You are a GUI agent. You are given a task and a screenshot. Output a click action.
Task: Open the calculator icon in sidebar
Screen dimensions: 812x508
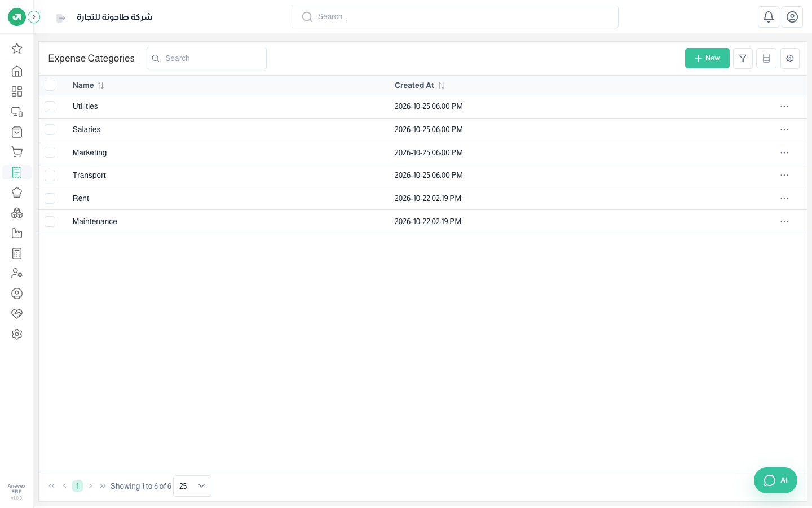tap(17, 253)
